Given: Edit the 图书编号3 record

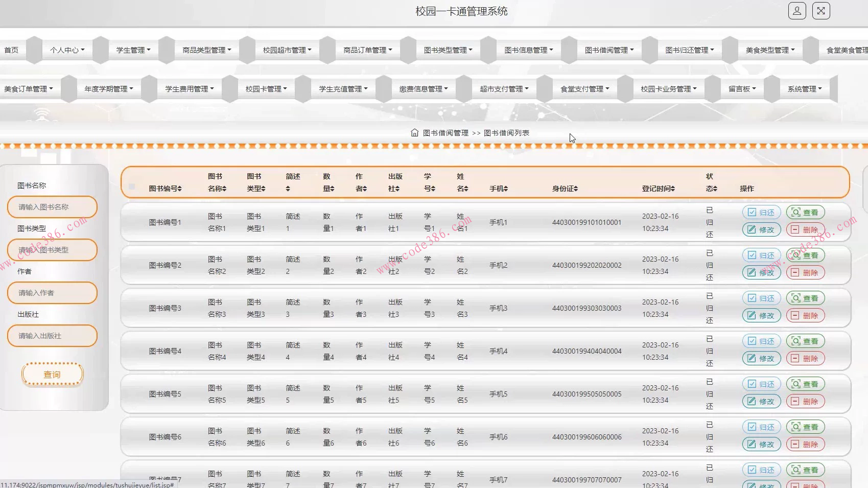Looking at the screenshot, I should click(x=761, y=316).
